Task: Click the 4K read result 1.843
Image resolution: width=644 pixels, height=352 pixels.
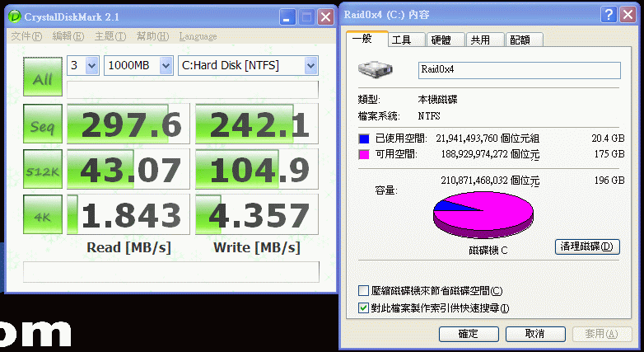Action: [x=128, y=214]
